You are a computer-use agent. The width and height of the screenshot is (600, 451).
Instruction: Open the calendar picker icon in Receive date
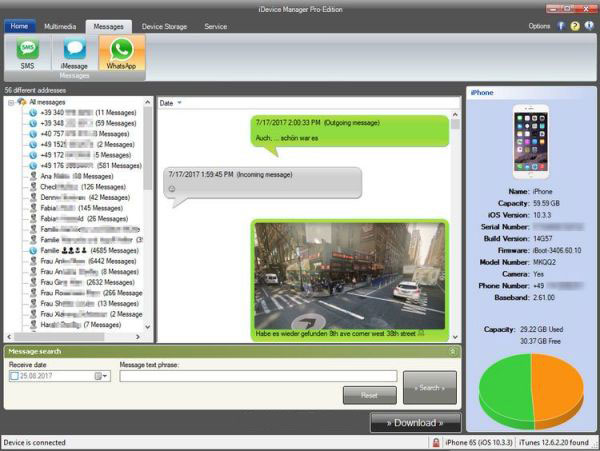(x=98, y=376)
